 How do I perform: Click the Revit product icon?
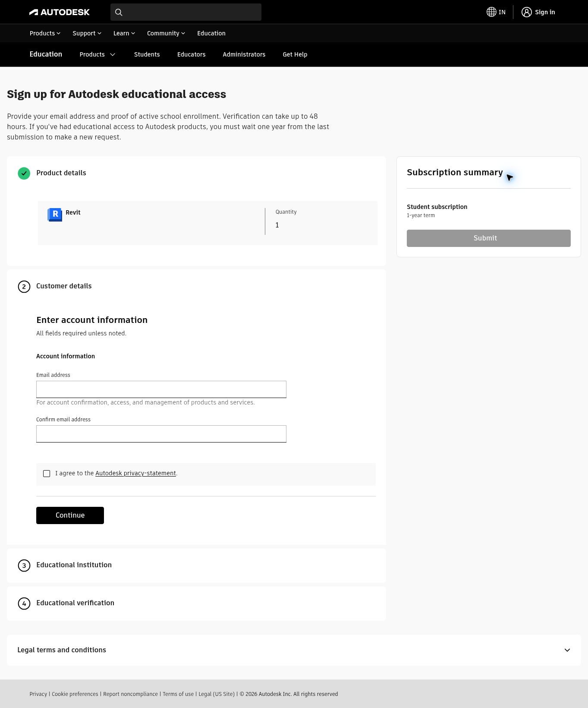(x=55, y=215)
